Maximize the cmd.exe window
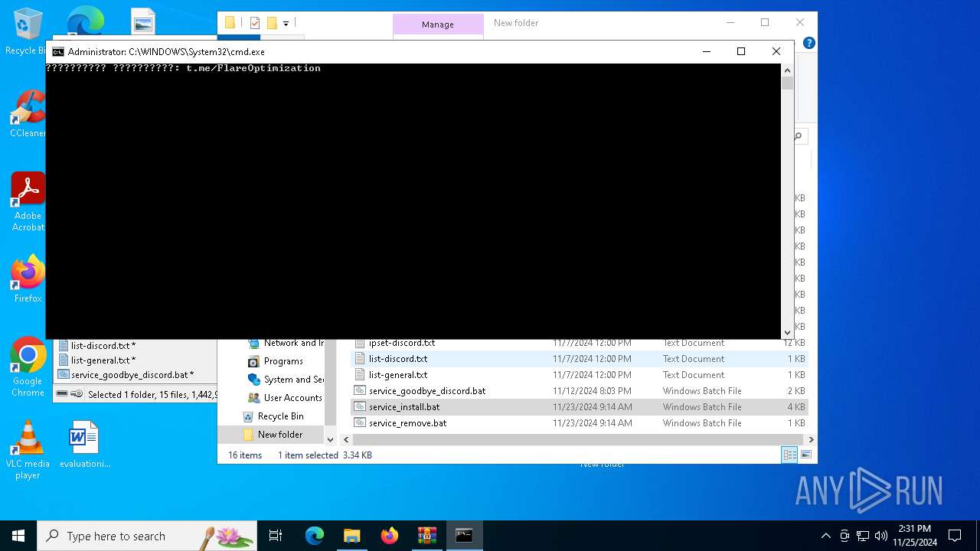 click(741, 51)
